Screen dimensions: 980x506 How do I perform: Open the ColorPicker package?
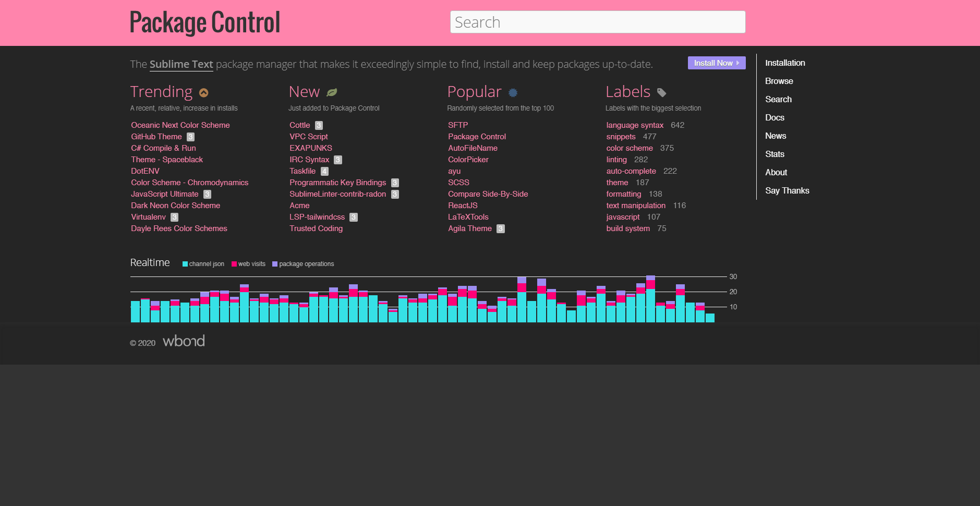468,160
